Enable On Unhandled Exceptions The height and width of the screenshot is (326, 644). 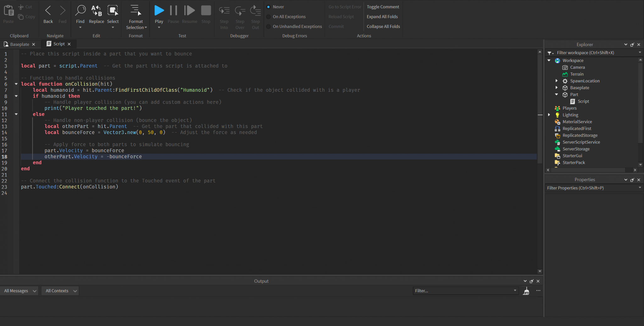click(269, 26)
